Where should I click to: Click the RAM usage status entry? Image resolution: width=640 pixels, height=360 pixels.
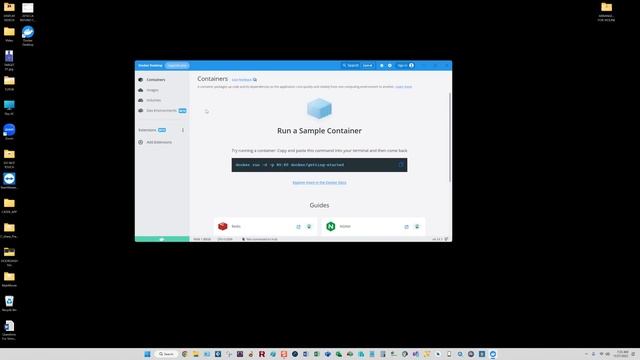point(202,239)
